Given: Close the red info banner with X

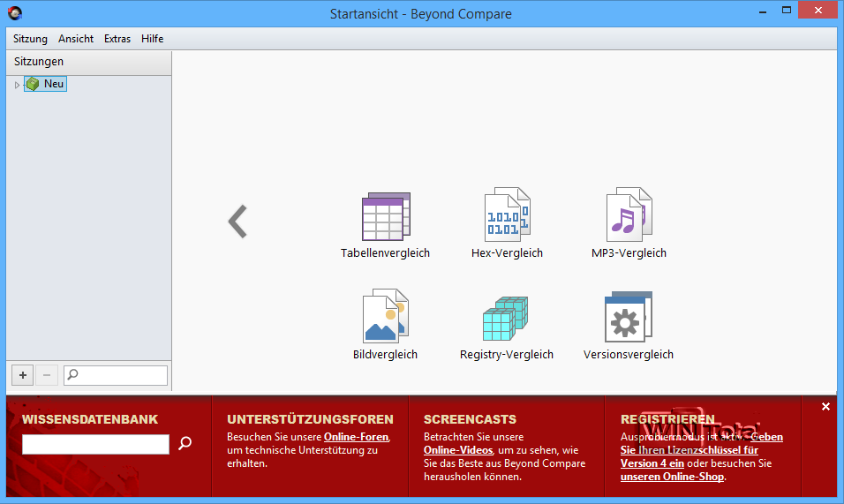Looking at the screenshot, I should [825, 407].
